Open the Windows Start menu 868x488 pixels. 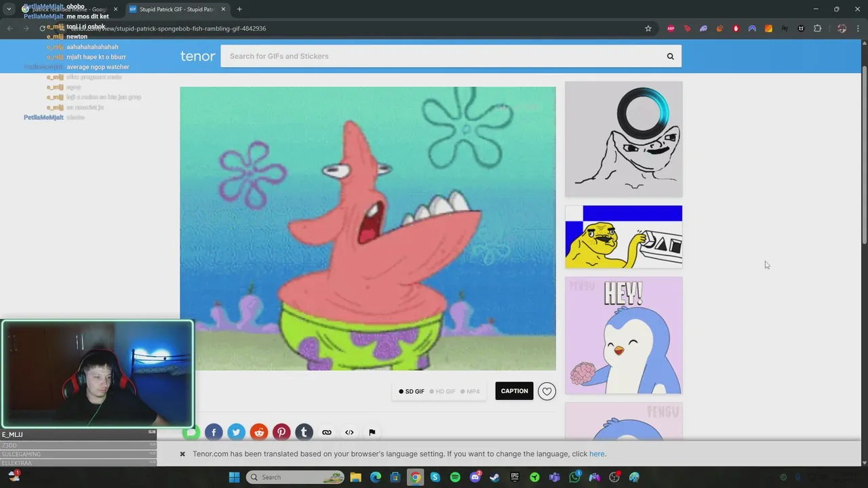pos(234,477)
